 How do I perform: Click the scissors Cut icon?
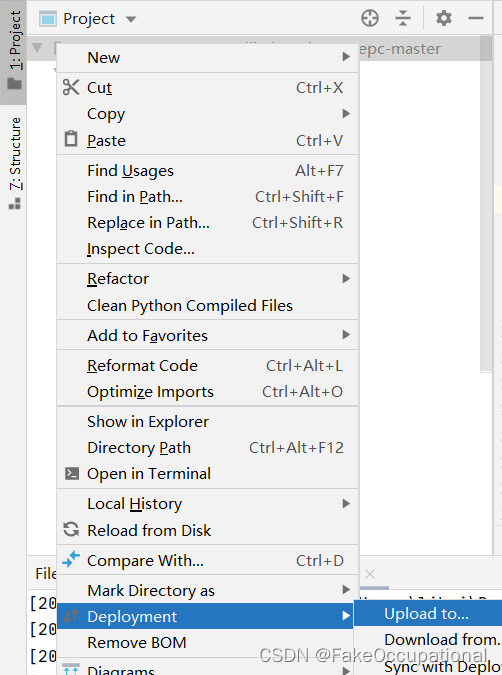tap(71, 87)
